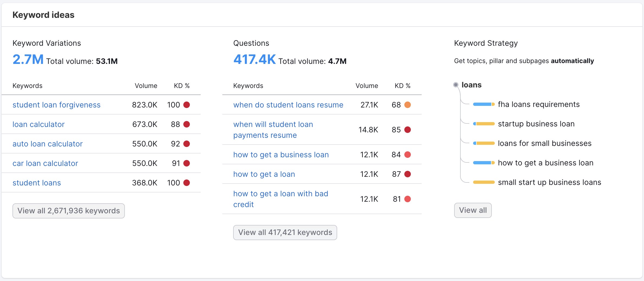Image resolution: width=644 pixels, height=281 pixels.
Task: Click the 2.7M Keyword Variations metric
Action: pos(28,59)
